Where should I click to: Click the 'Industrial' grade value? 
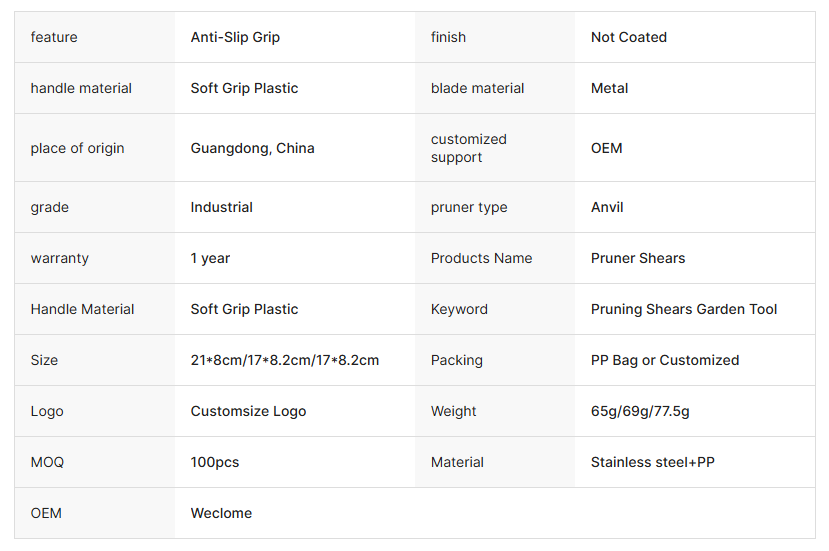coord(221,207)
